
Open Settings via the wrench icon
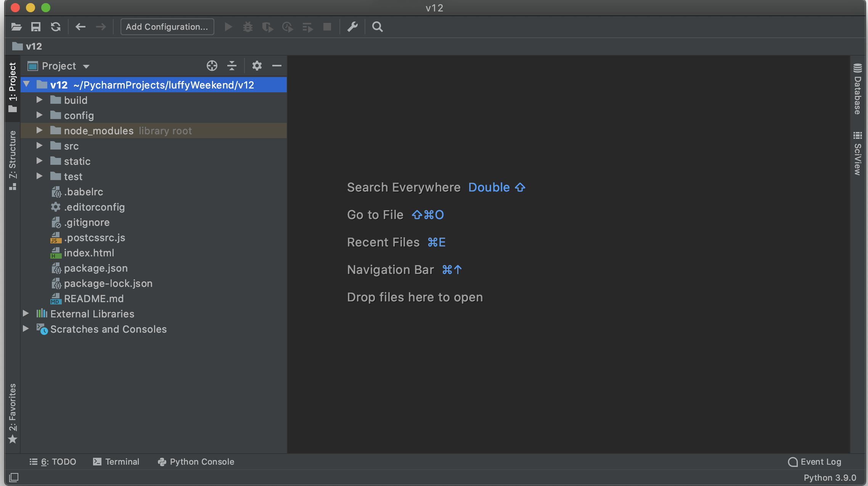pyautogui.click(x=352, y=27)
